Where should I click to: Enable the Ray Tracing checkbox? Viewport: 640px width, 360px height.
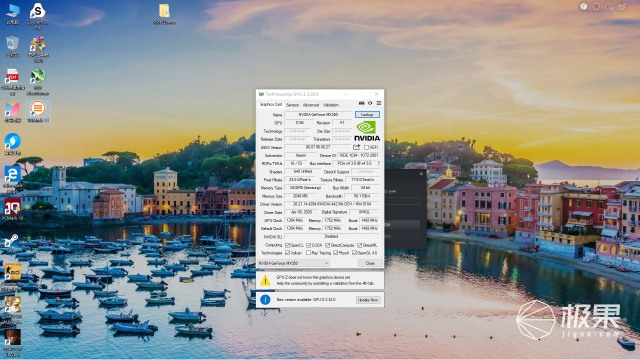pos(309,253)
